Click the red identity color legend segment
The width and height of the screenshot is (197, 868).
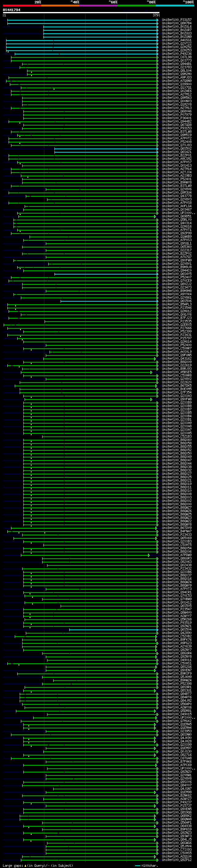[22, 6]
